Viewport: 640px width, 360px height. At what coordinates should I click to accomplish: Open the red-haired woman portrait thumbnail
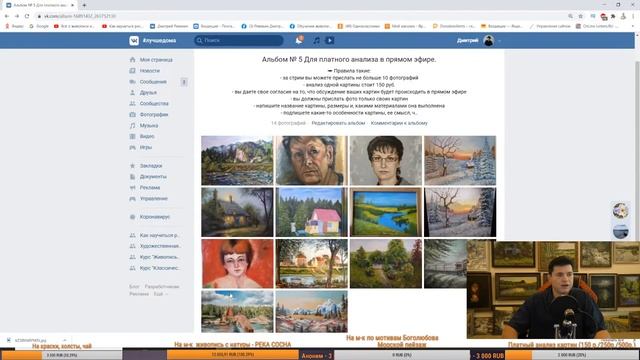pyautogui.click(x=237, y=264)
